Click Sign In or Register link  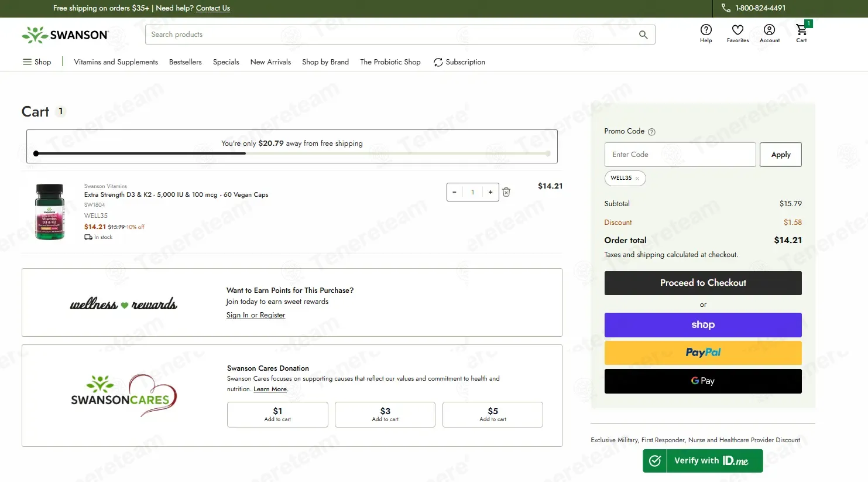256,315
